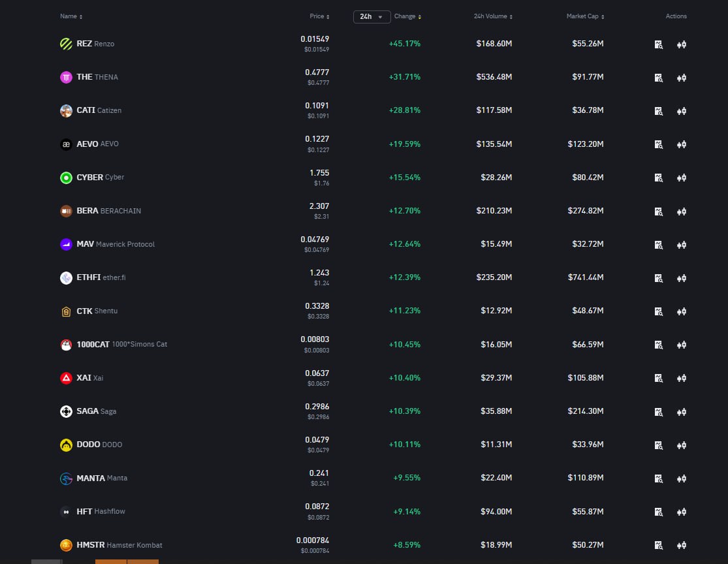Click the 0.3328 CTK price
Viewport: 728px width, 564px height.
[317, 306]
